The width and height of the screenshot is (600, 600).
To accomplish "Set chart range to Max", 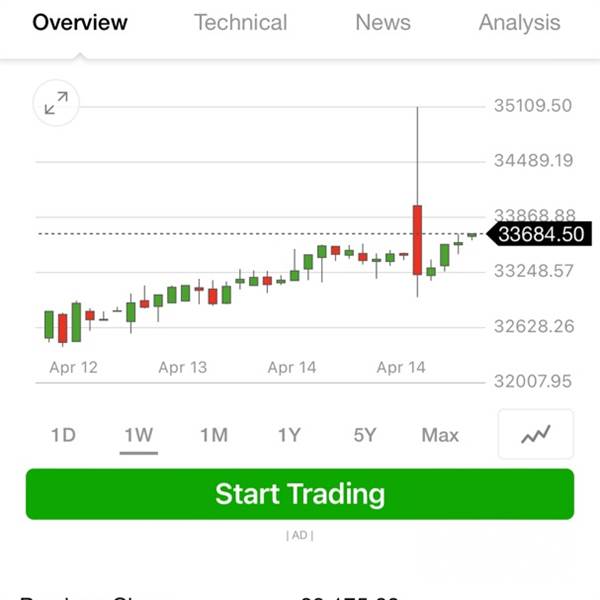I will pos(440,435).
